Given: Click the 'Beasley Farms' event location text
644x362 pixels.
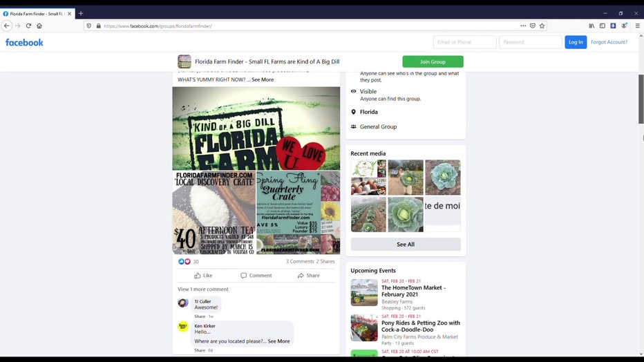Looking at the screenshot, I should click(x=397, y=302).
